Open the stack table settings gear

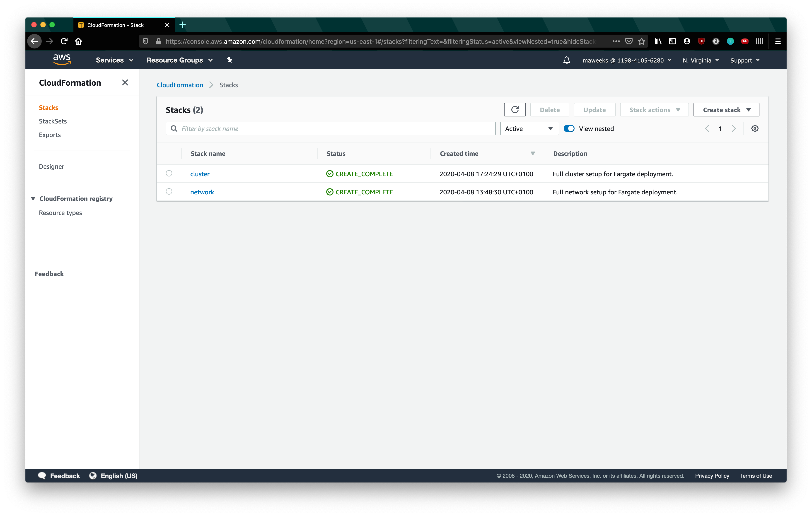pos(755,128)
